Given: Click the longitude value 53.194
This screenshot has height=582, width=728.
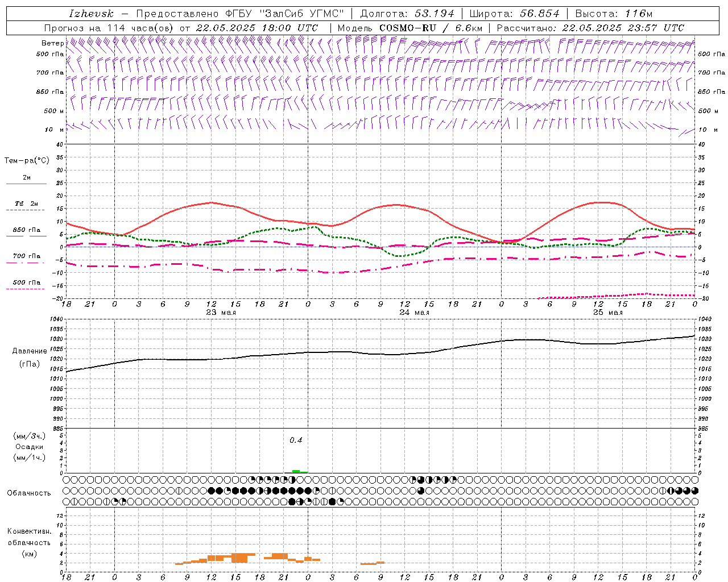Looking at the screenshot, I should 435,14.
